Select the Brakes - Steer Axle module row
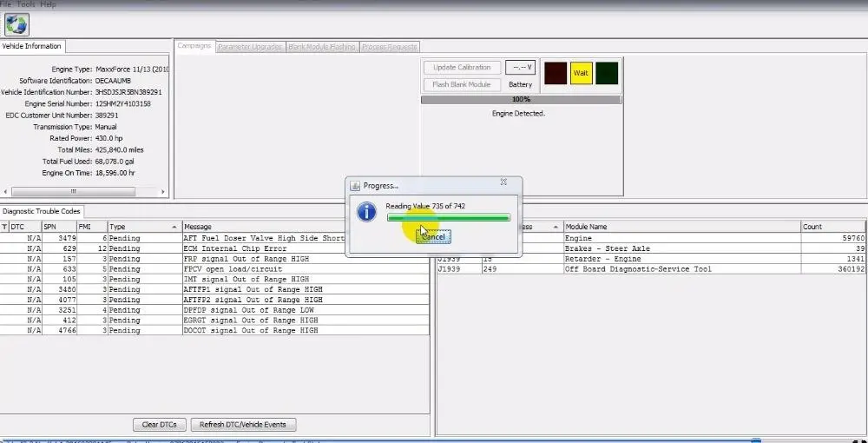The image size is (868, 443). (x=650, y=248)
